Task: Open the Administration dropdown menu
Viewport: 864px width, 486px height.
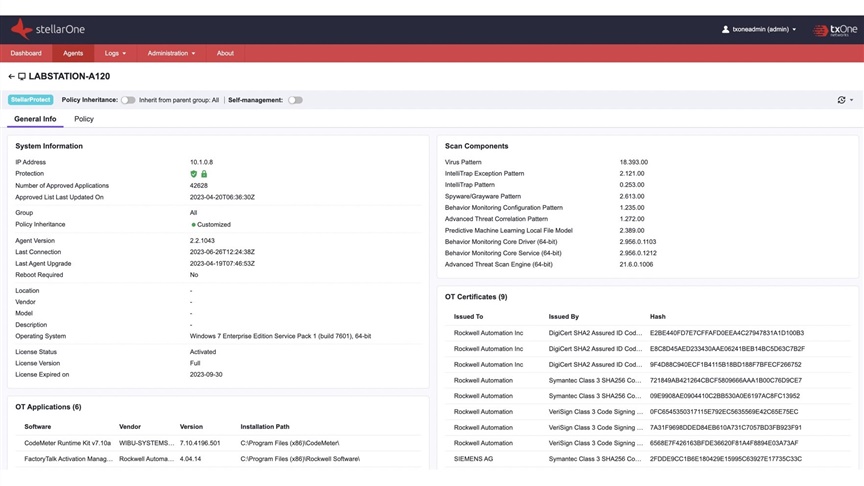Action: click(171, 53)
